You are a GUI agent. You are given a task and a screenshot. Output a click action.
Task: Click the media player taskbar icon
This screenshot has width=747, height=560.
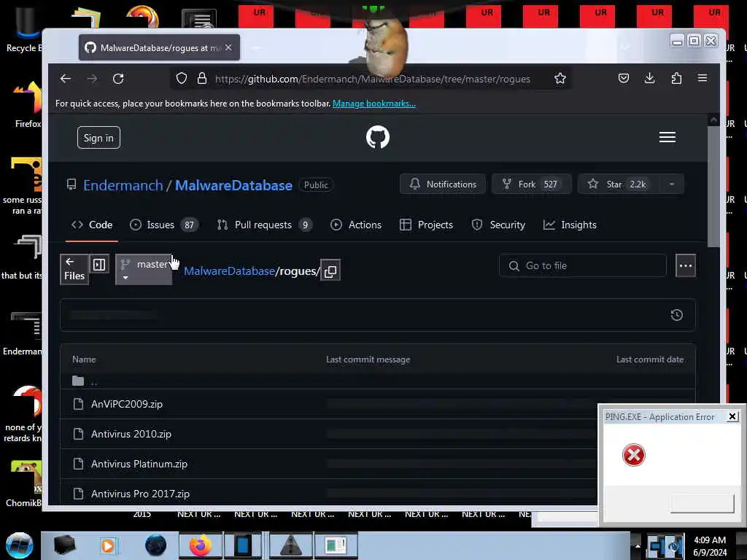tap(108, 545)
